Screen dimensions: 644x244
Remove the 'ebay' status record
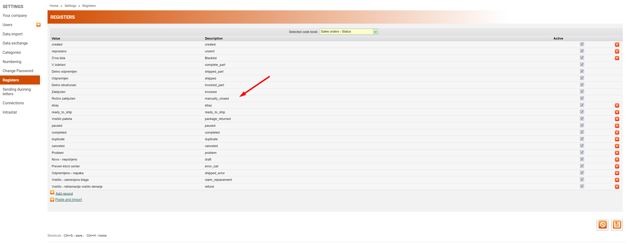tap(617, 106)
